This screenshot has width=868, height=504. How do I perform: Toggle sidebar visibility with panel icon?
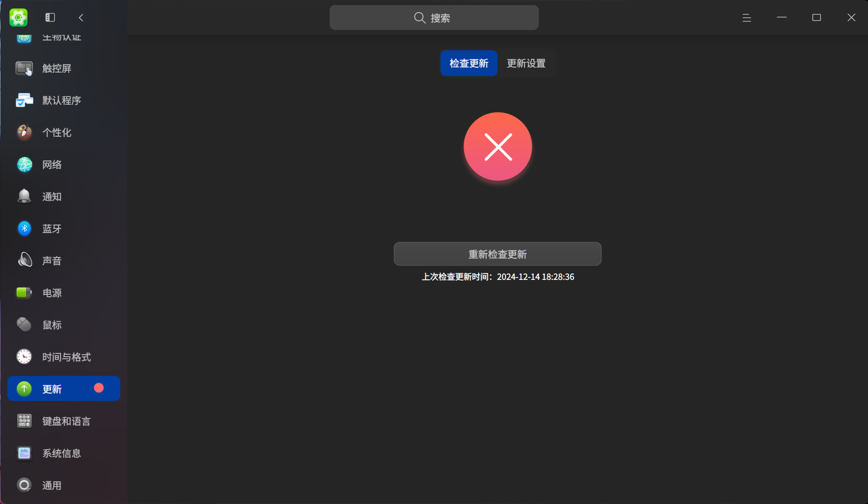click(49, 17)
